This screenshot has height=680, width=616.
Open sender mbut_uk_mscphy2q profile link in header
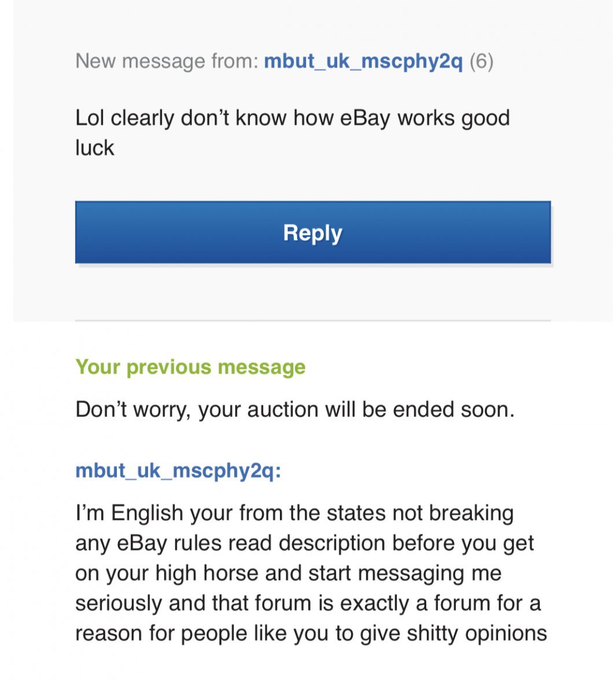click(363, 61)
